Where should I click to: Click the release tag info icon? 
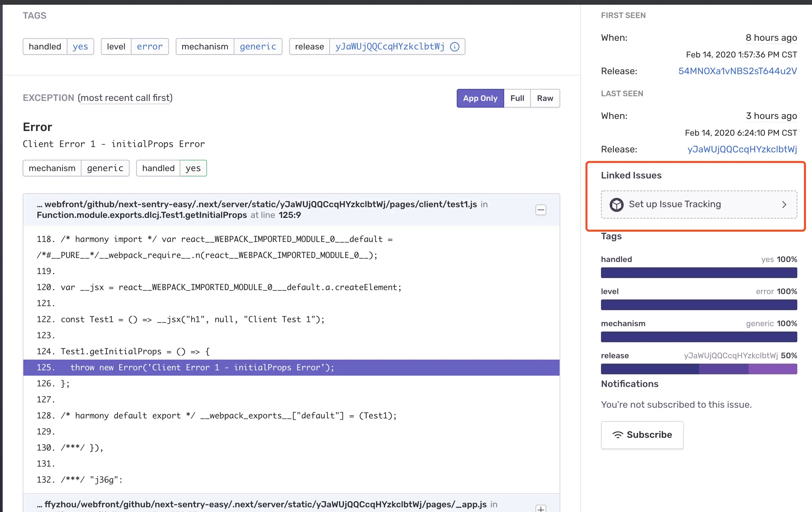[x=454, y=46]
